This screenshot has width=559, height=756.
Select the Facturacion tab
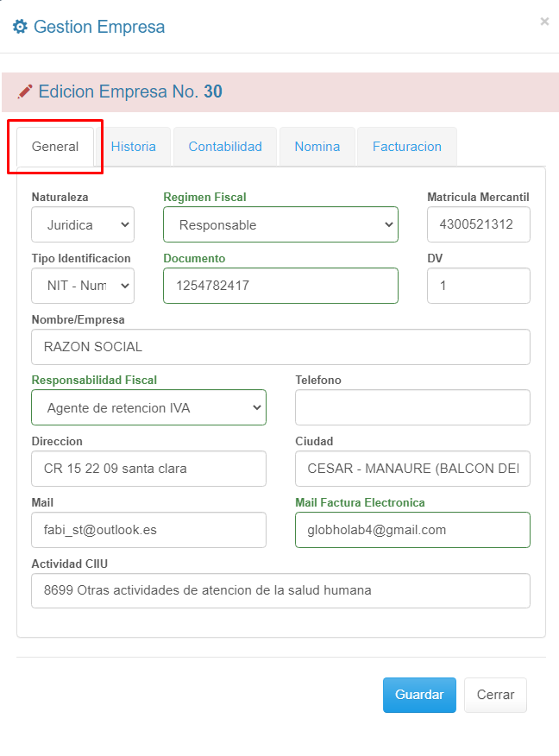(x=406, y=147)
